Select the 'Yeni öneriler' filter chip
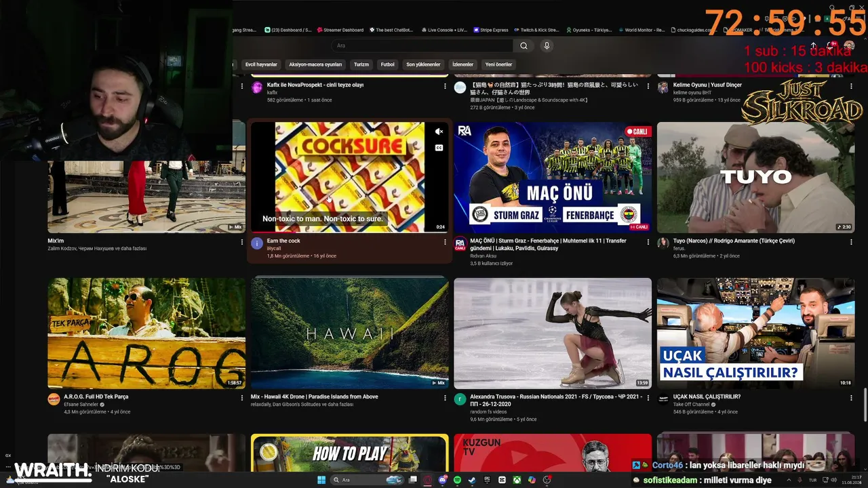 [498, 64]
